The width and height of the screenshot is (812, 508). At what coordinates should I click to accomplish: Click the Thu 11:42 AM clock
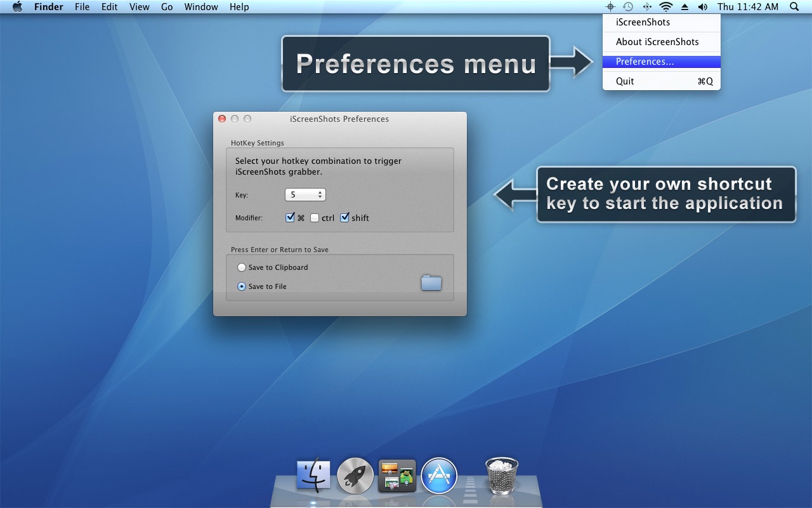(x=748, y=7)
